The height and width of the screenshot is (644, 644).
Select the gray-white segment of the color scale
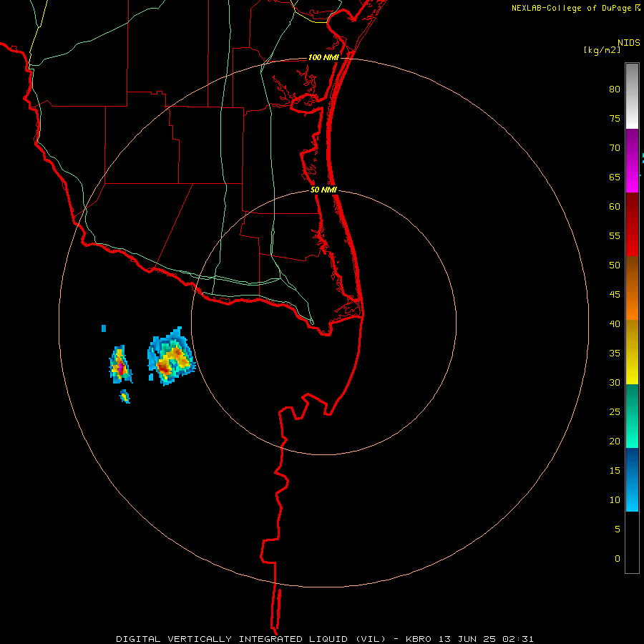[632, 96]
